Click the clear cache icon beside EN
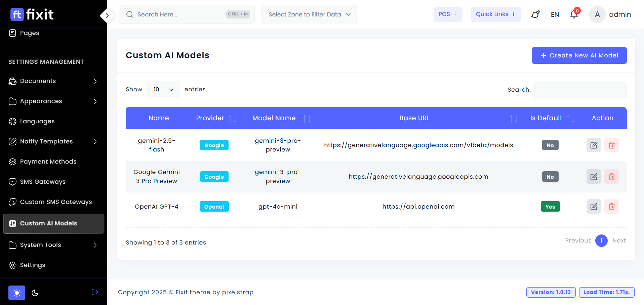644x305 pixels. (x=535, y=14)
